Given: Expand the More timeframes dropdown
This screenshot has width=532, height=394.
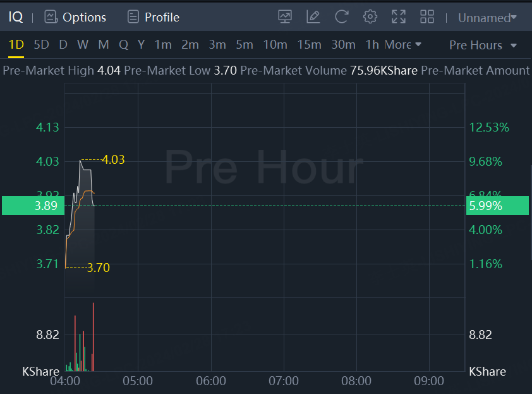Looking at the screenshot, I should (403, 44).
